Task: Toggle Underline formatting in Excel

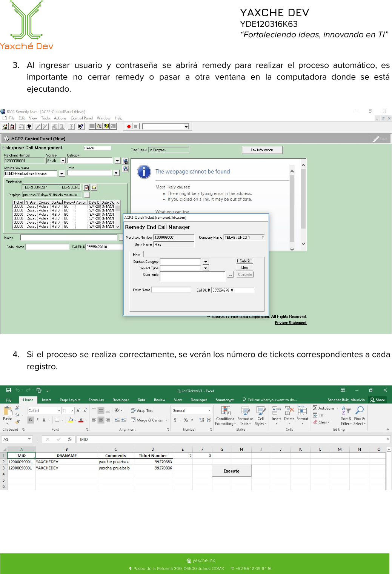Action: point(44,420)
